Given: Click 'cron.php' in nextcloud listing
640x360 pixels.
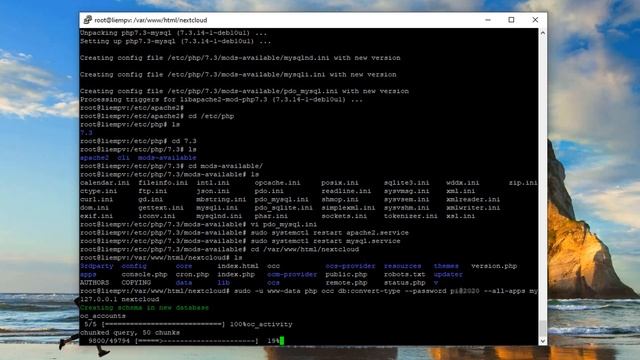Looking at the screenshot, I should coord(192,274).
